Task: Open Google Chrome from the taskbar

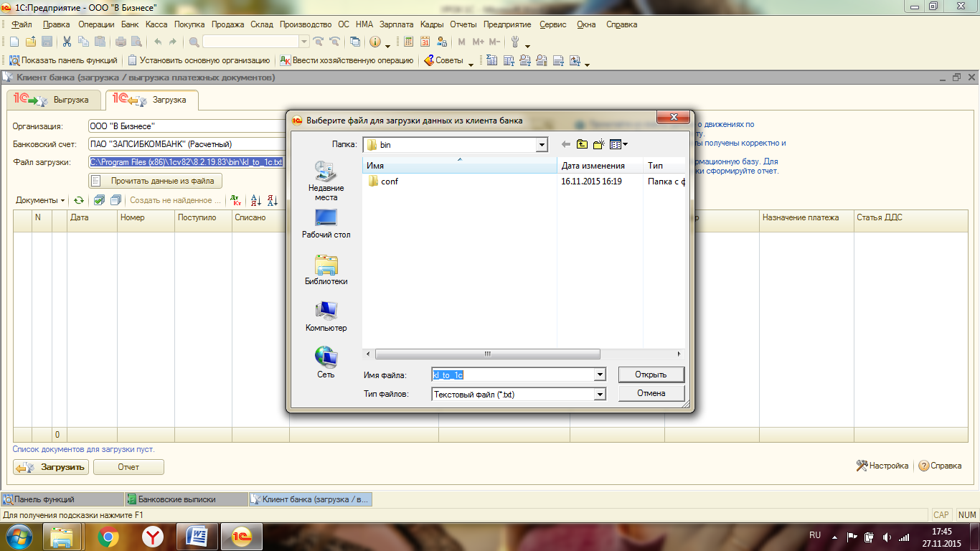Action: (x=109, y=537)
